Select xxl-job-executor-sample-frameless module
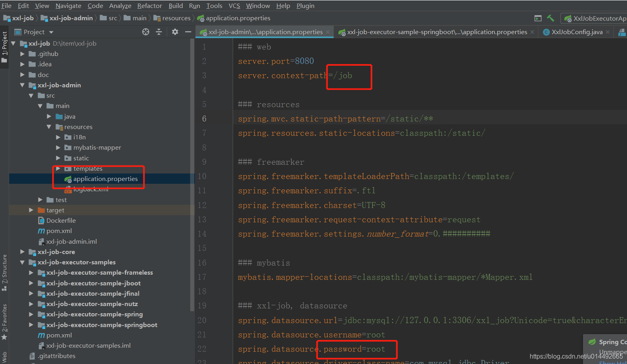This screenshot has width=627, height=364. click(99, 273)
